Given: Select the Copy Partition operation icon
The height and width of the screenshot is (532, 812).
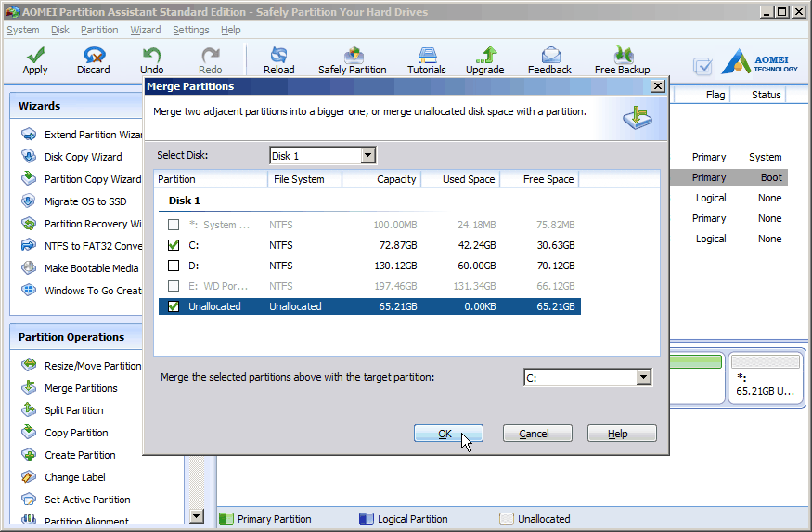Looking at the screenshot, I should (29, 432).
